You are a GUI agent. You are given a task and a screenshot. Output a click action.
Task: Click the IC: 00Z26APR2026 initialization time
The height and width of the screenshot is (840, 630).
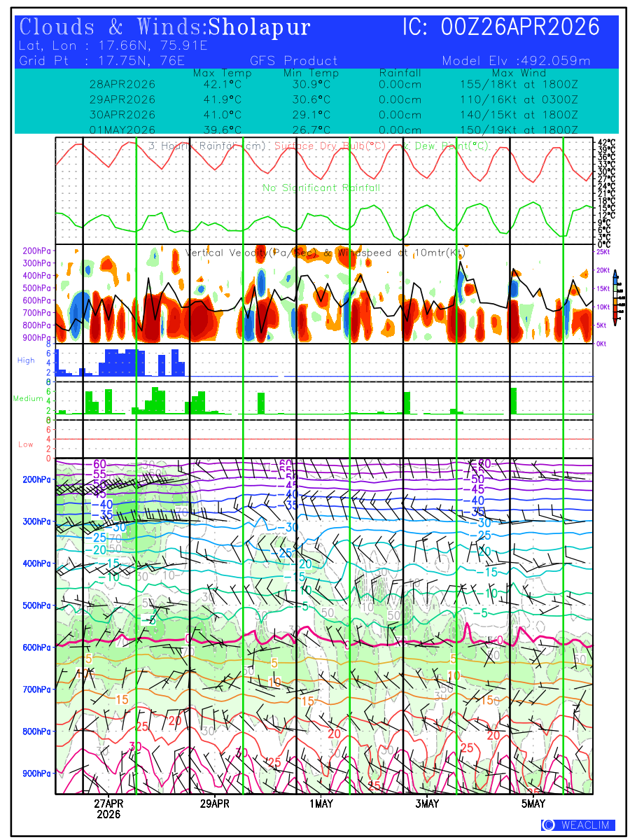point(500,27)
